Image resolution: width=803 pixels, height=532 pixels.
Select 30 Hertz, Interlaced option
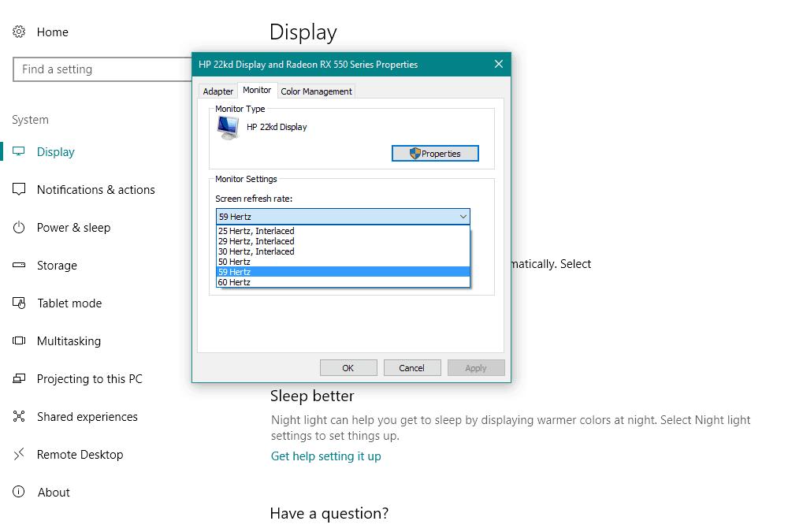[x=343, y=251]
